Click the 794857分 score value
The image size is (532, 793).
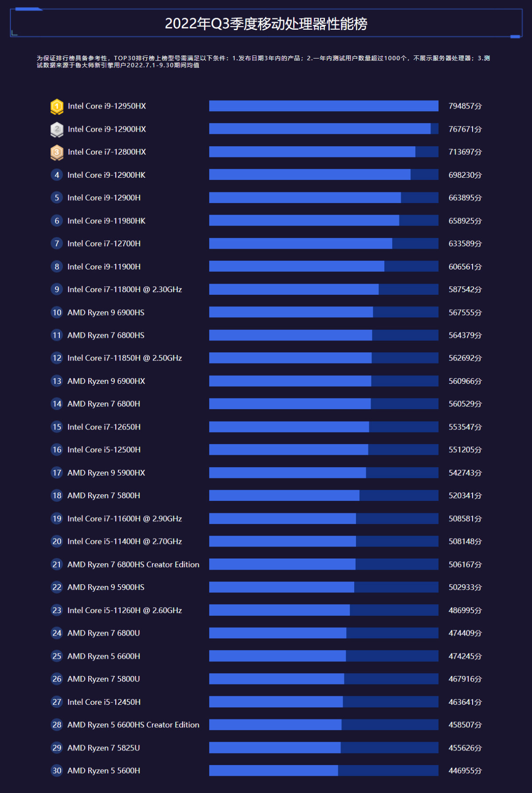[x=465, y=106]
